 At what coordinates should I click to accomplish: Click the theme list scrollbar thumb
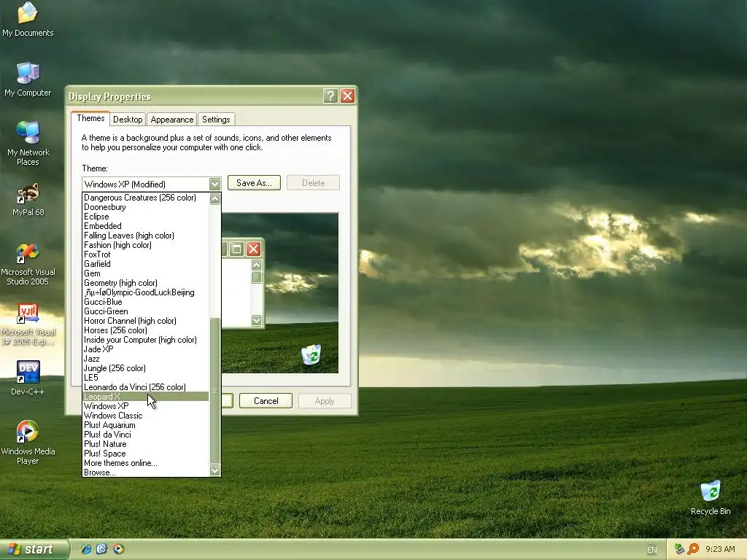point(215,391)
